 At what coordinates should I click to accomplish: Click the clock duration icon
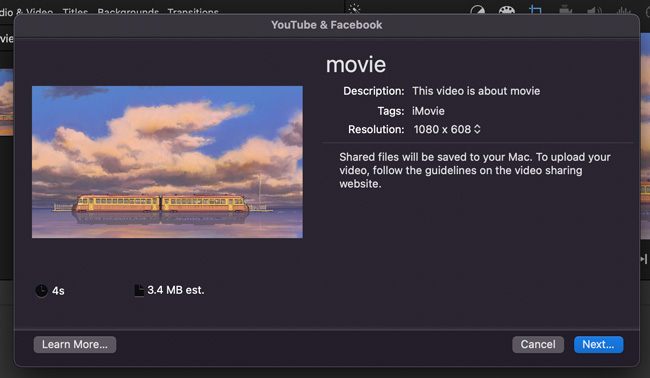coord(41,291)
